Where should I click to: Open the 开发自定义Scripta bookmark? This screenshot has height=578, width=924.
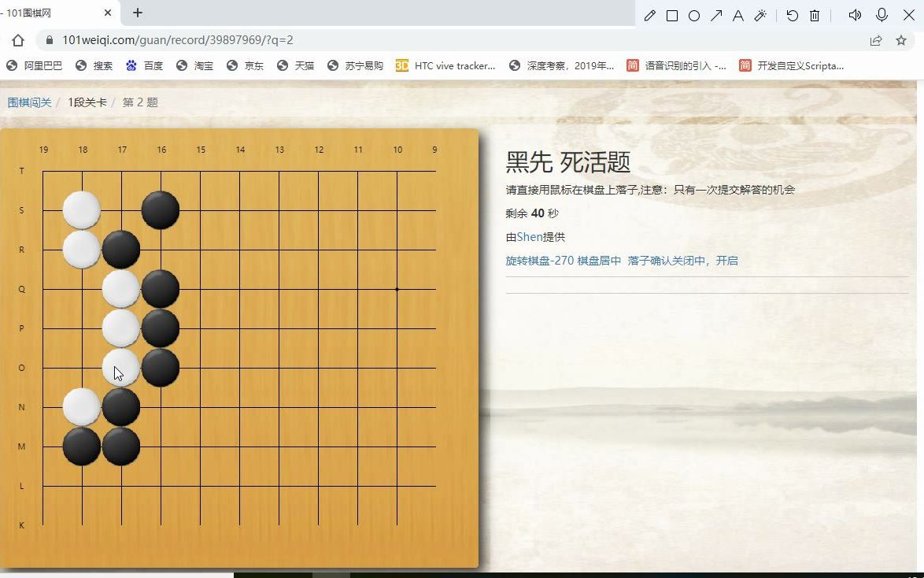[792, 65]
